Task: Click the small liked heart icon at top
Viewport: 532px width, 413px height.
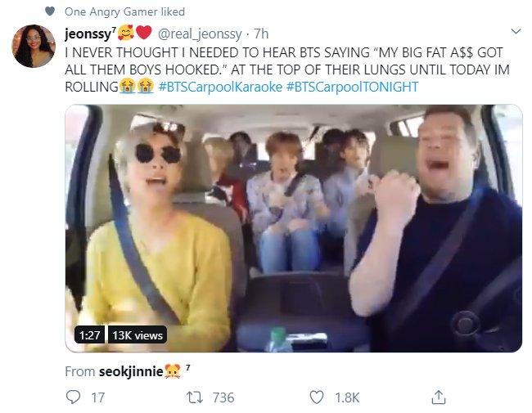Action: point(51,11)
